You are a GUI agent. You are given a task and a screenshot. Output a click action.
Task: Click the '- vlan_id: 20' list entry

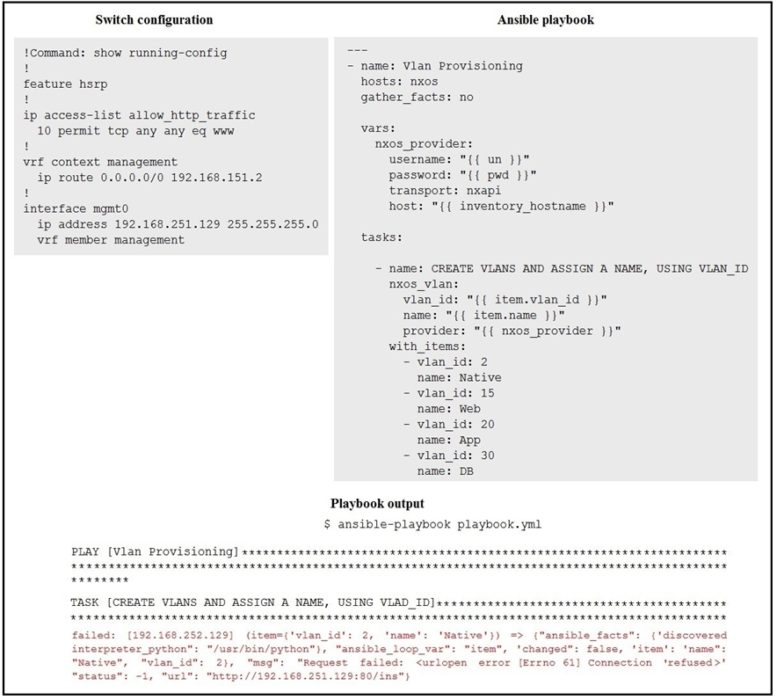tap(449, 425)
